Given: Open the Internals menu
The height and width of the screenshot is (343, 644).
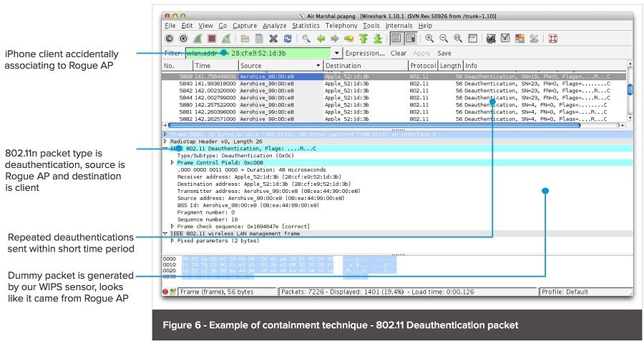Looking at the screenshot, I should click(399, 26).
